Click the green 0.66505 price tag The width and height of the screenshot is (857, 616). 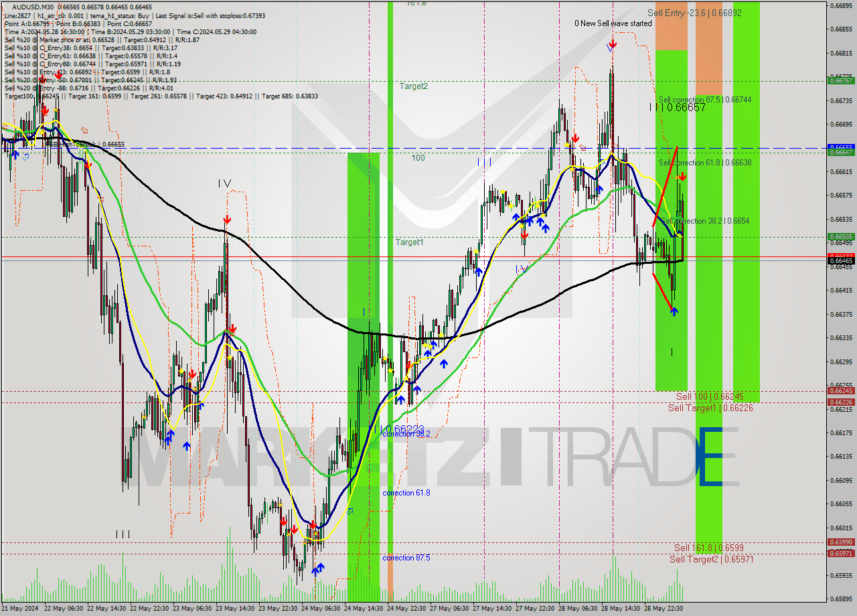tap(841, 236)
